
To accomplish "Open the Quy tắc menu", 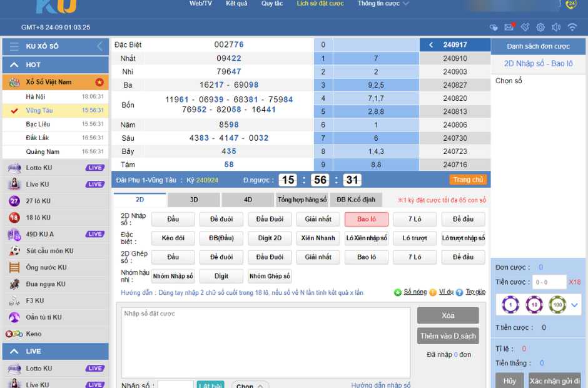I will (x=272, y=3).
